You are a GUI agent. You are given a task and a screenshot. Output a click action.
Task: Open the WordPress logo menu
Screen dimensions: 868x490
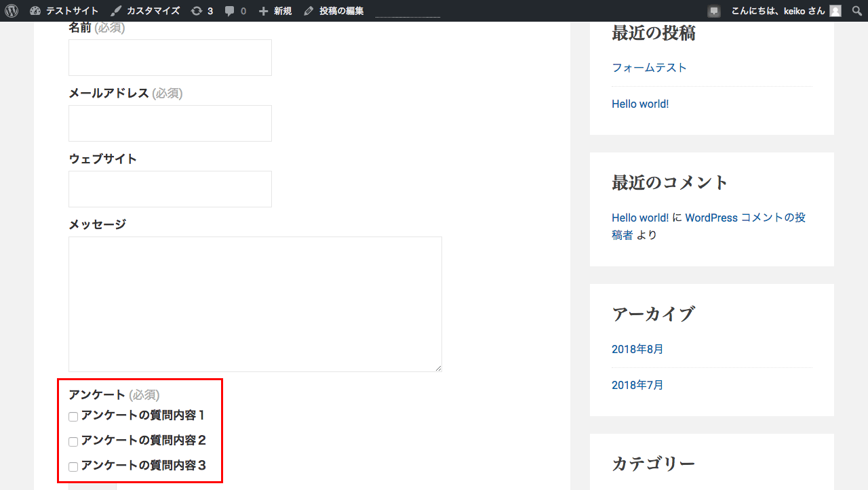tap(12, 11)
